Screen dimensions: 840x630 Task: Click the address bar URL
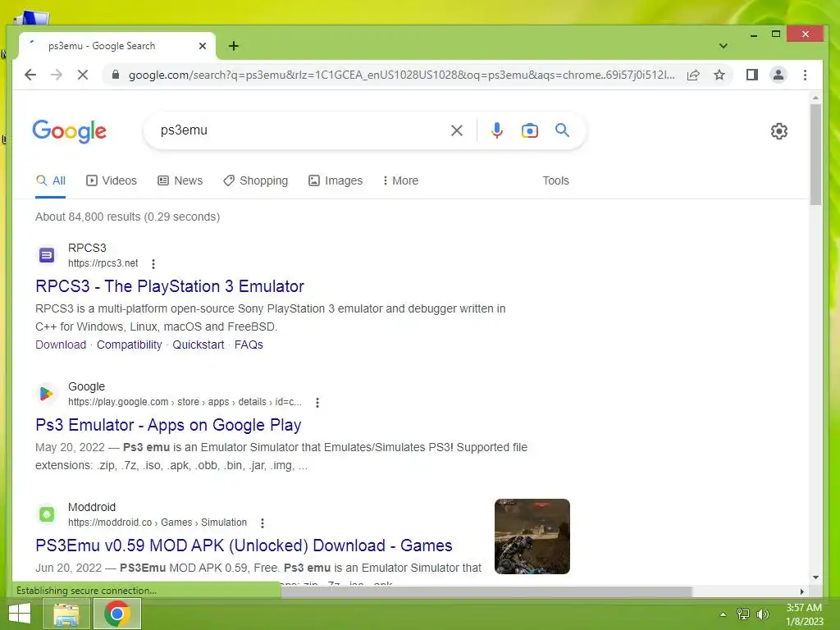tap(401, 75)
